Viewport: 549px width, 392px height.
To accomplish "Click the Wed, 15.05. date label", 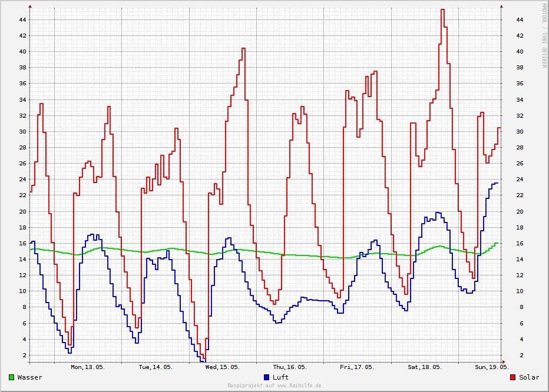I will pyautogui.click(x=223, y=367).
